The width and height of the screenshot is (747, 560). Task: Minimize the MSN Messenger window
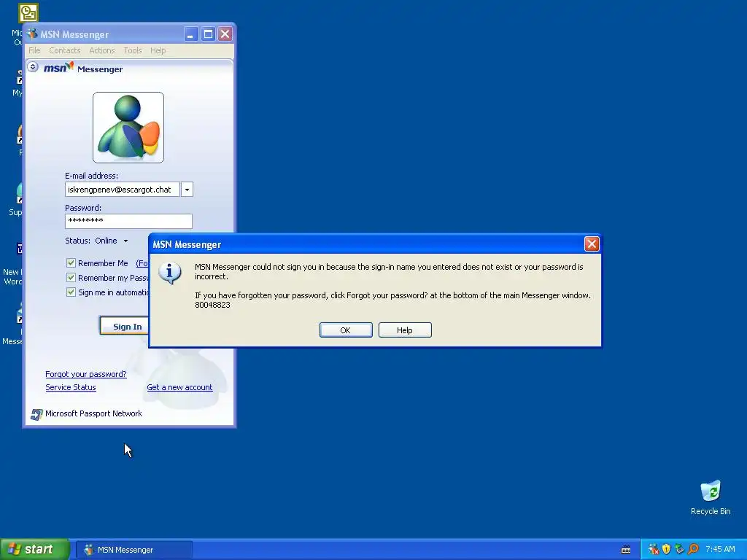tap(191, 34)
